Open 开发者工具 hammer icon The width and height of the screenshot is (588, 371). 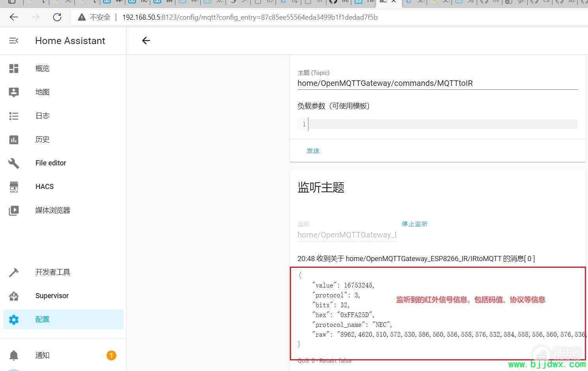pos(14,272)
